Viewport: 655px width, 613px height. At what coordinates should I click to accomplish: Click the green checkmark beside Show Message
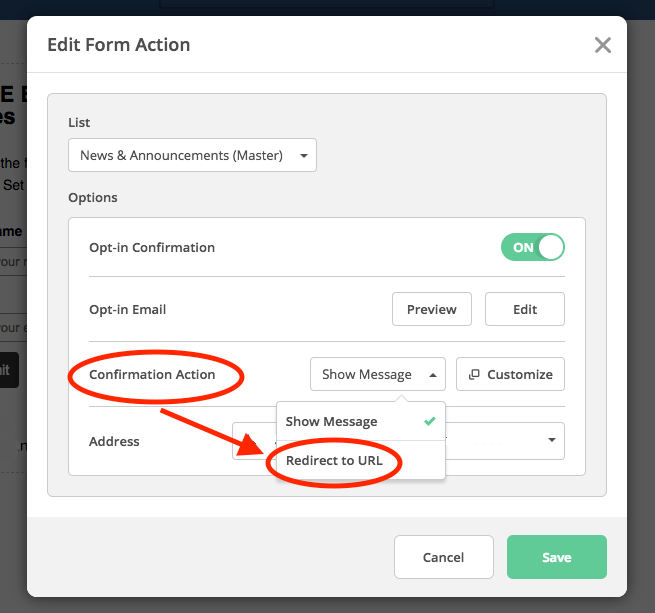coord(429,421)
